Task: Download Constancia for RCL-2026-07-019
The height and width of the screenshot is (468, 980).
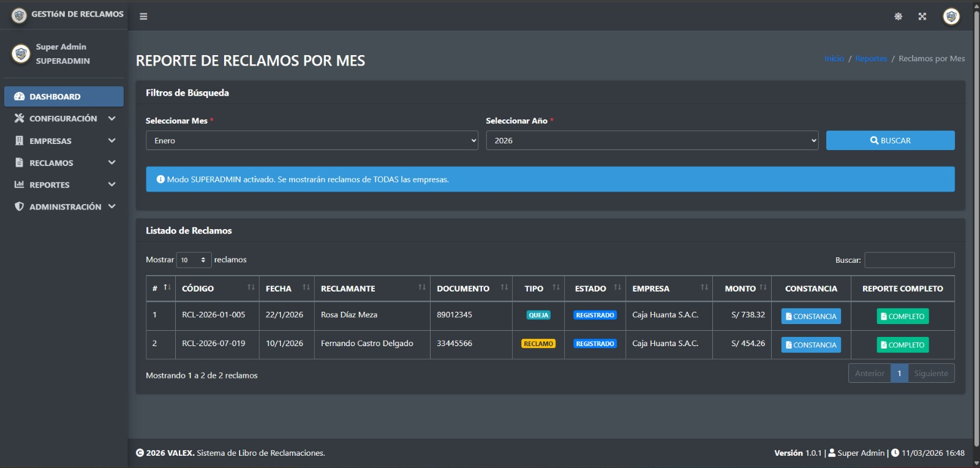Action: [x=811, y=345]
